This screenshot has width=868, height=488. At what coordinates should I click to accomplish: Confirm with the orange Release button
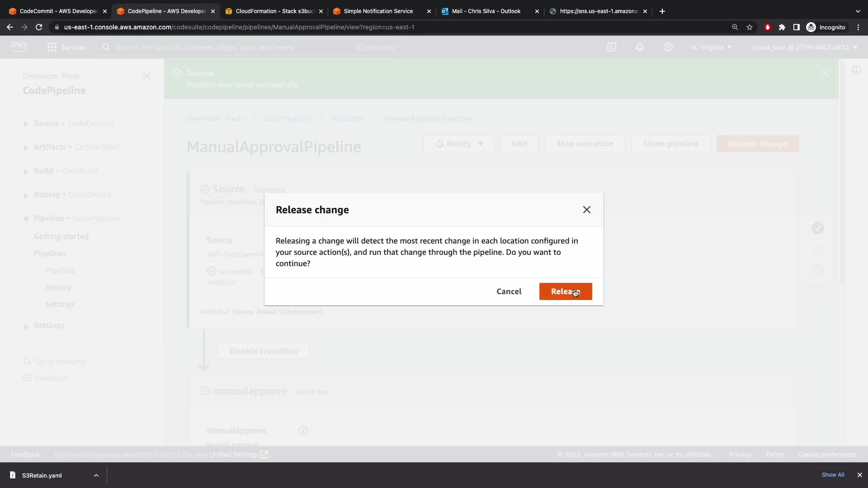click(565, 291)
